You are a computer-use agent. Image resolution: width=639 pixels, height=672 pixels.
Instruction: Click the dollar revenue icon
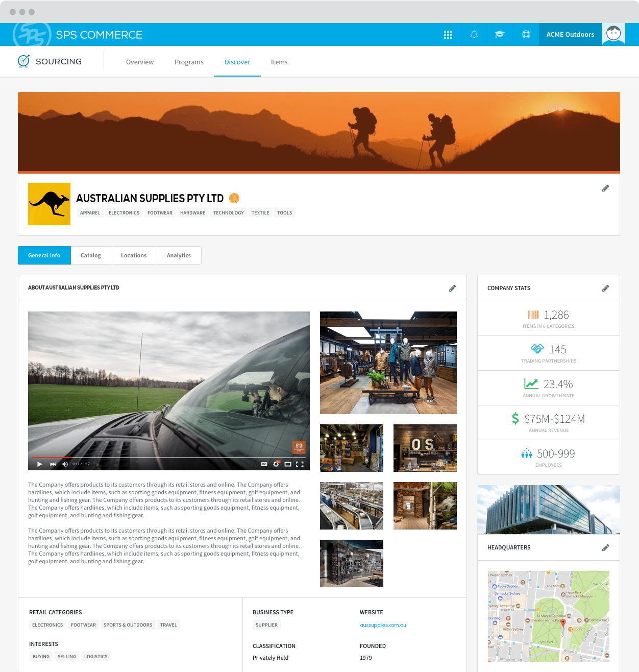[515, 418]
